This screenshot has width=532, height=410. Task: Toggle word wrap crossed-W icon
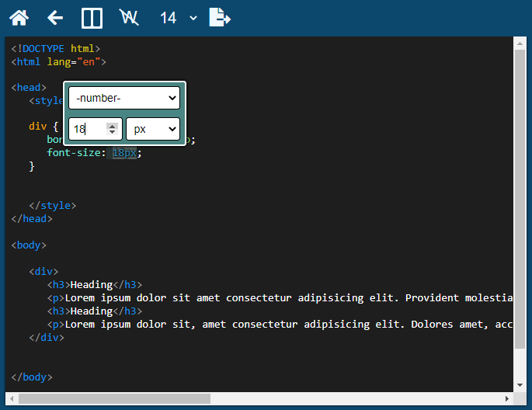point(129,17)
